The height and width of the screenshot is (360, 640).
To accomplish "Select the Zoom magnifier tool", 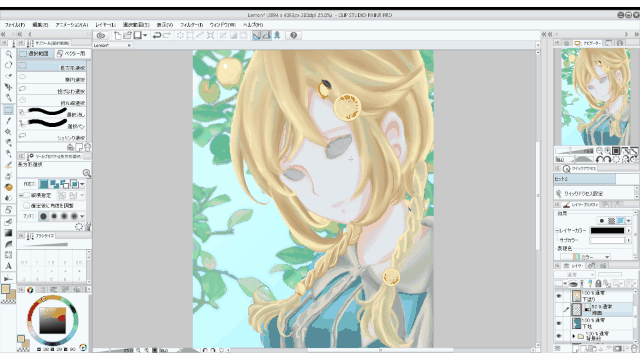I will 8,54.
